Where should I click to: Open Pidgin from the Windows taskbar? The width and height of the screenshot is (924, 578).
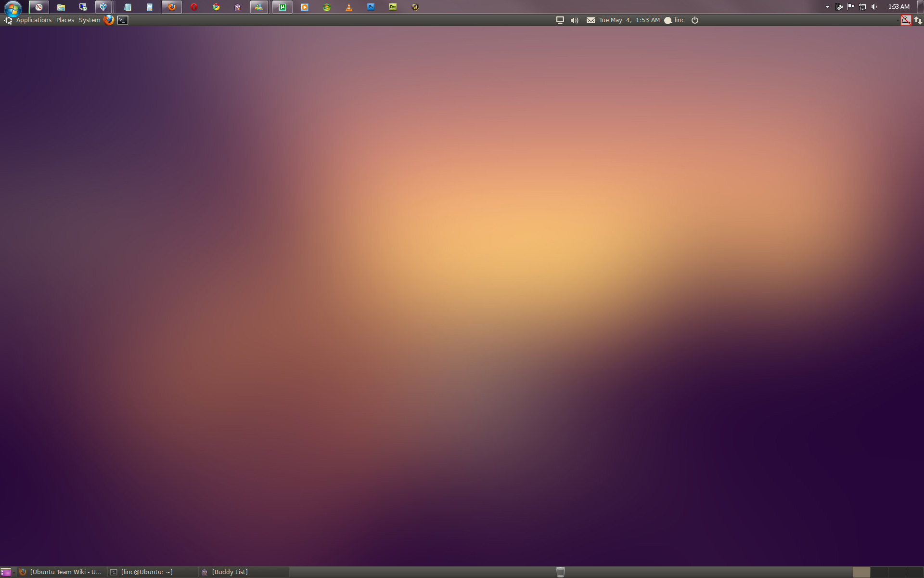click(x=238, y=7)
